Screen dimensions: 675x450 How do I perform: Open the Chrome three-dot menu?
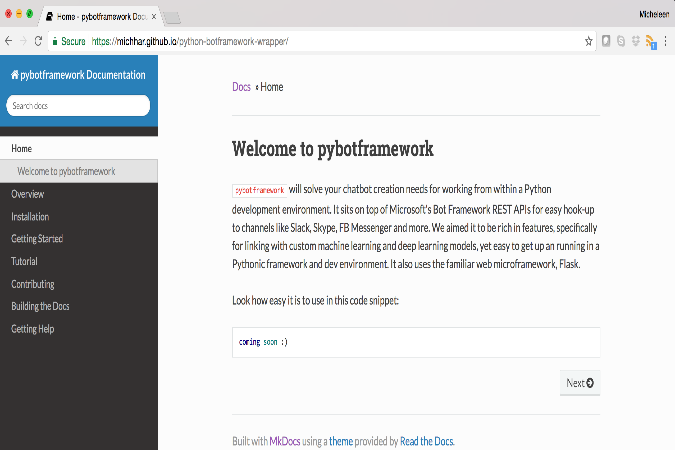click(x=666, y=41)
